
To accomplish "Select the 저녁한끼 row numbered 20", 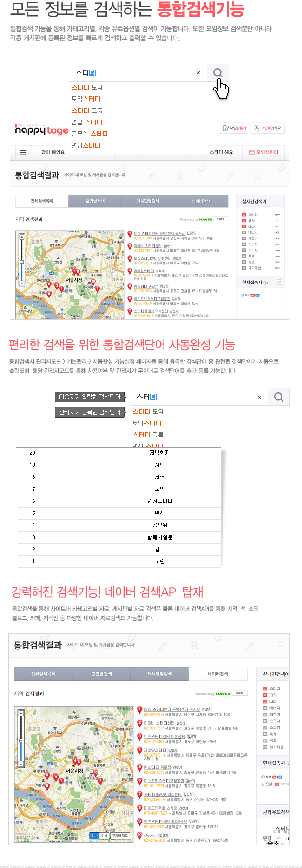I will [x=119, y=453].
